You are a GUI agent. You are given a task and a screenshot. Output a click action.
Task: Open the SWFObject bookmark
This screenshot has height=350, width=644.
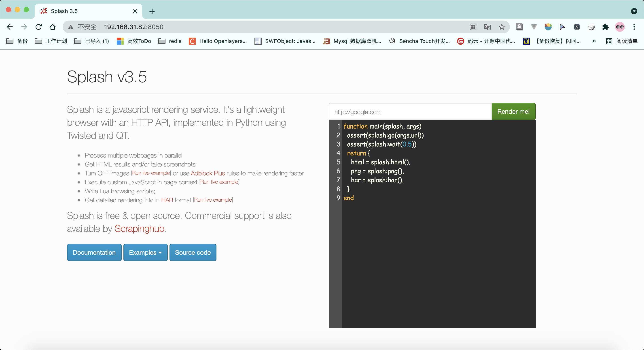tap(285, 41)
